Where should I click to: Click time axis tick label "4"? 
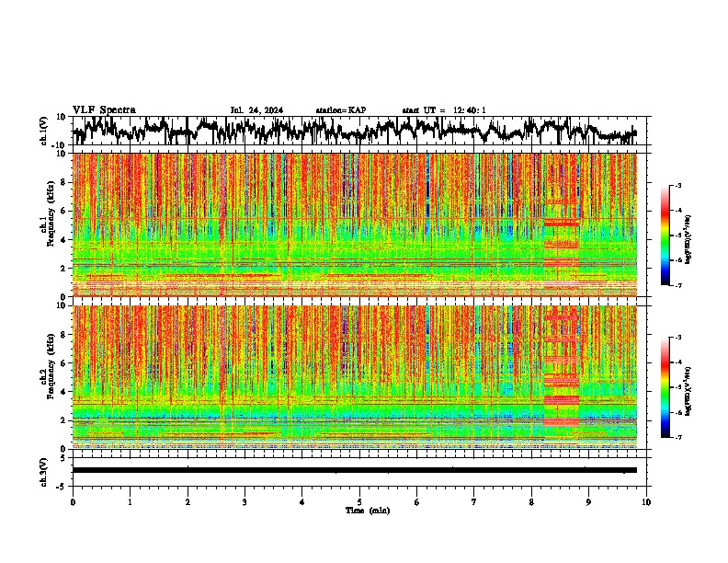pyautogui.click(x=302, y=502)
